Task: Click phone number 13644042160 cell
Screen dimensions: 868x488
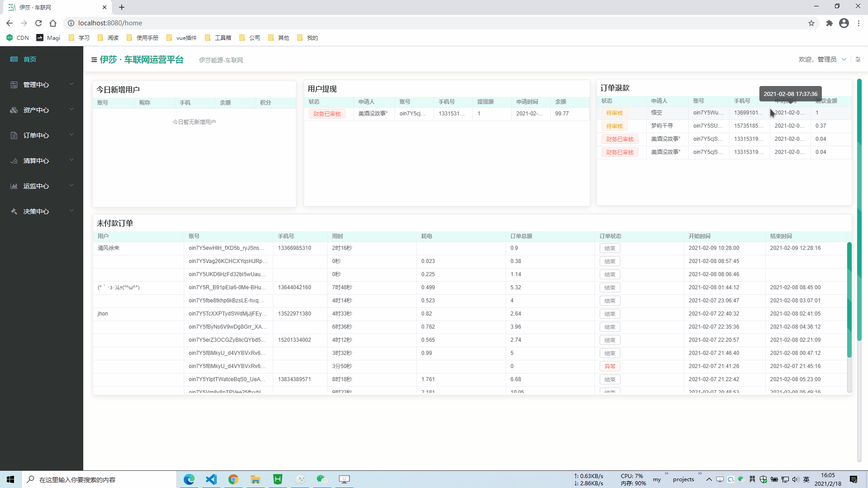Action: pos(300,287)
